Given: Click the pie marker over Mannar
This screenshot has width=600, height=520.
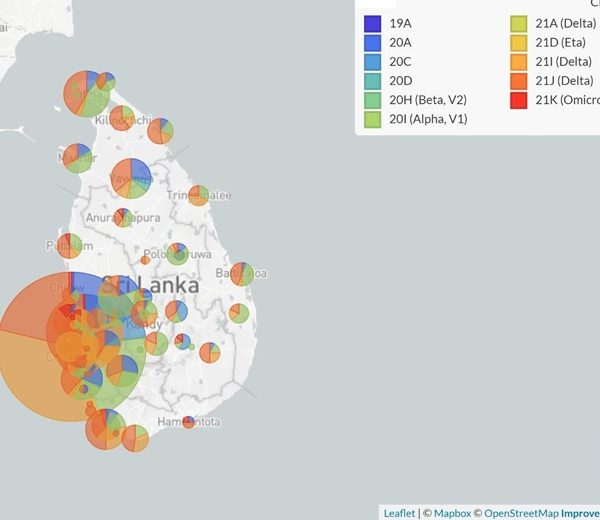Looking at the screenshot, I should (x=77, y=157).
